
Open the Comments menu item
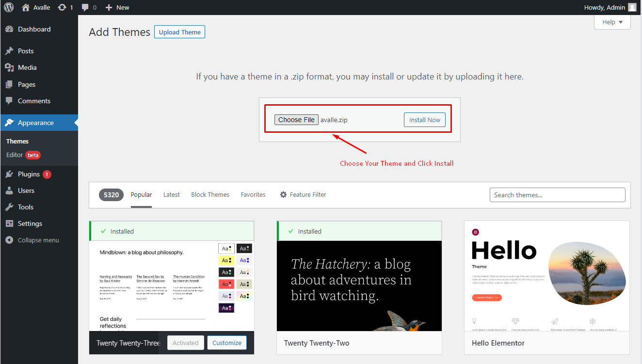pos(39,101)
